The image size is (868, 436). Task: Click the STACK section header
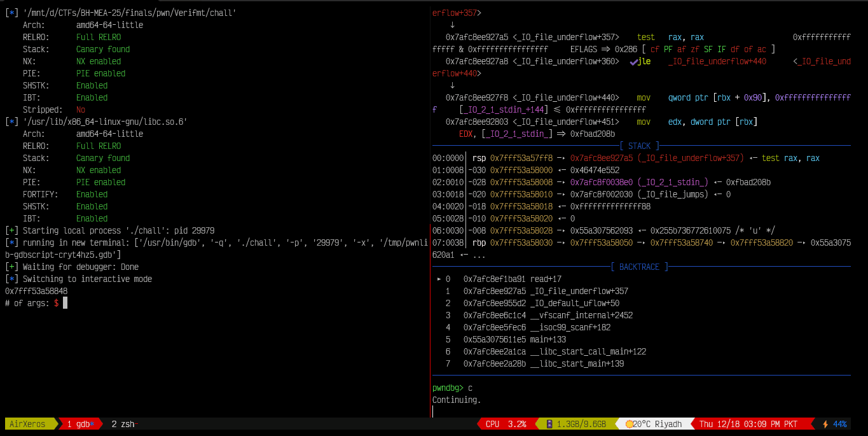[639, 146]
